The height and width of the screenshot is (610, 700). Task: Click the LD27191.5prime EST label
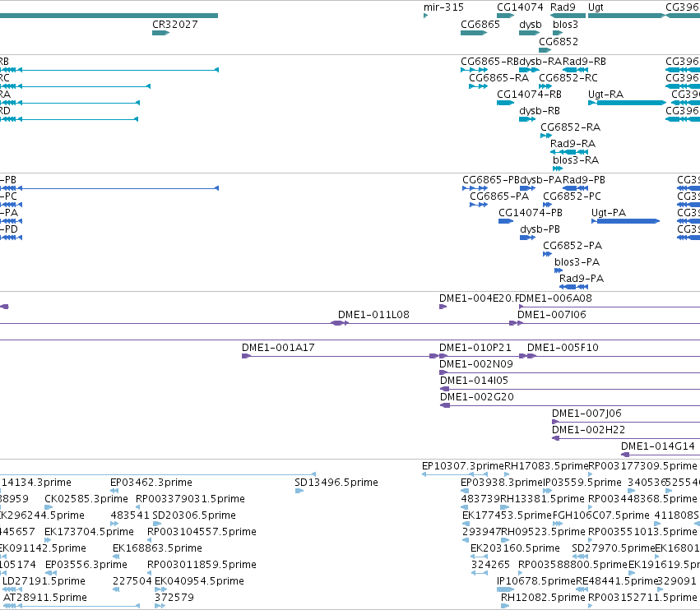(44, 581)
